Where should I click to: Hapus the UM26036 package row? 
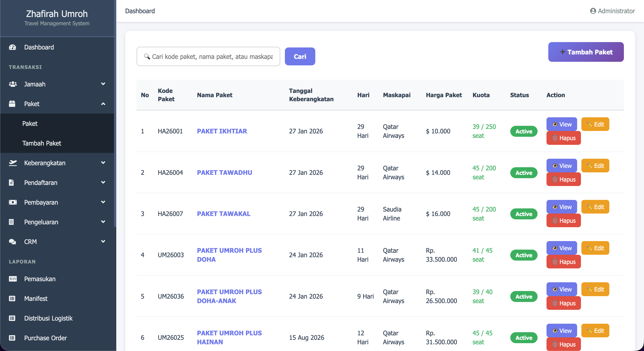coord(563,303)
